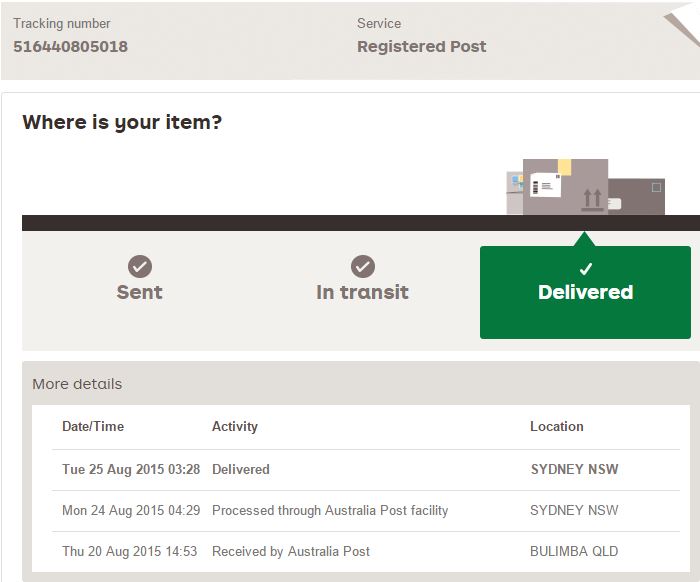Click the Sent checkmark icon
Image resolution: width=700 pixels, height=582 pixels.
pyautogui.click(x=140, y=266)
